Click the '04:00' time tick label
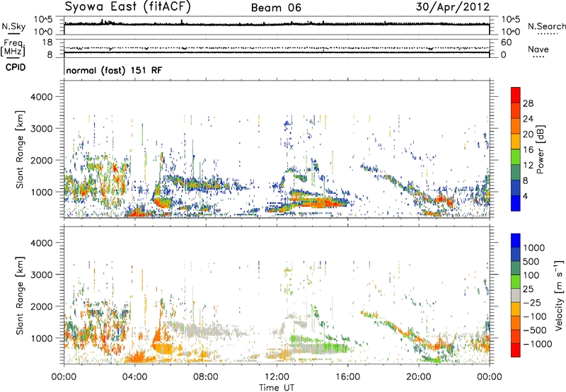 tap(134, 377)
